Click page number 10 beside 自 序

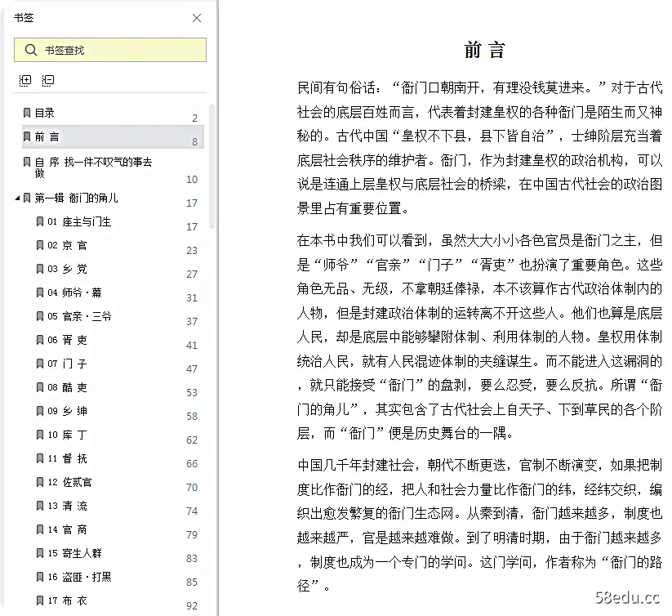192,180
